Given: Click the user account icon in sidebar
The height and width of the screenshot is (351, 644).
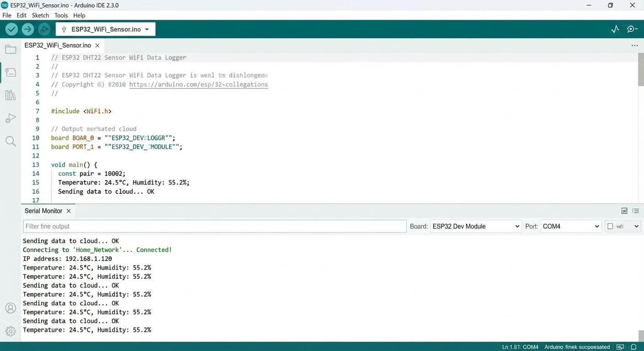Looking at the screenshot, I should [x=11, y=308].
